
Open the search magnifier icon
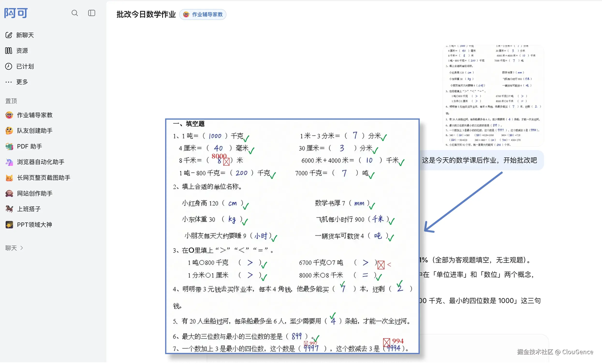pyautogui.click(x=75, y=13)
